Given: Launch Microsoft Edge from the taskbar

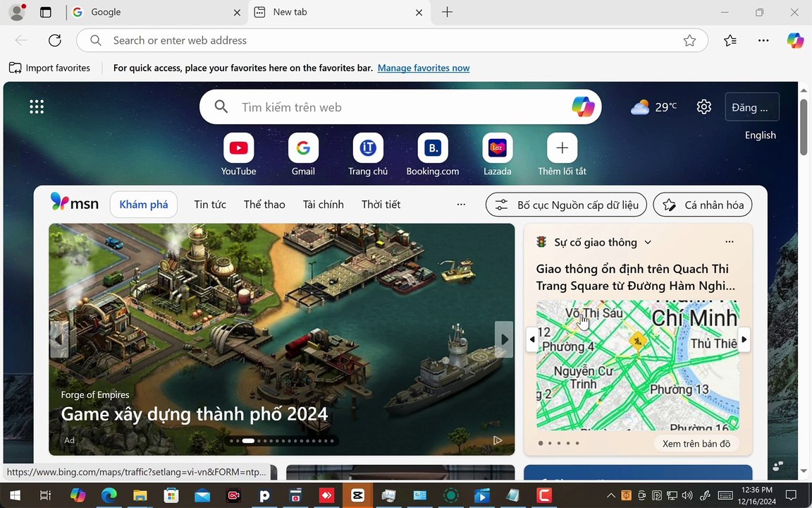Looking at the screenshot, I should coord(109,495).
